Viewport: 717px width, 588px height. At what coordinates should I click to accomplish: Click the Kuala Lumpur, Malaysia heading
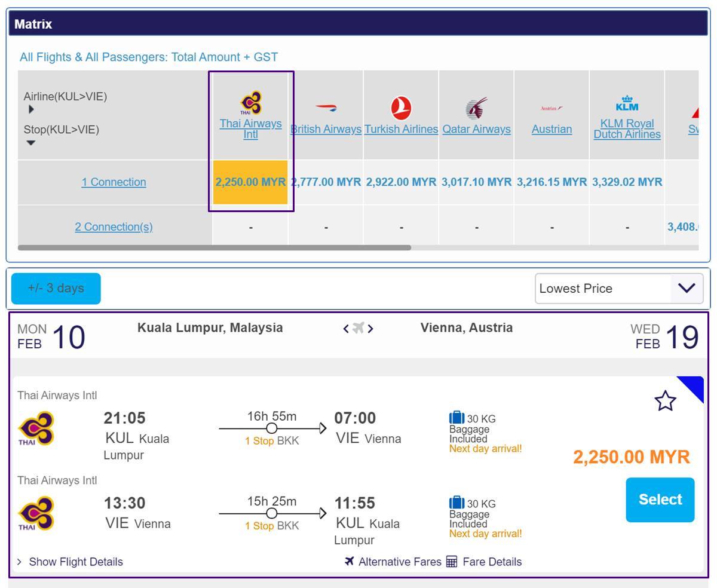pos(210,328)
